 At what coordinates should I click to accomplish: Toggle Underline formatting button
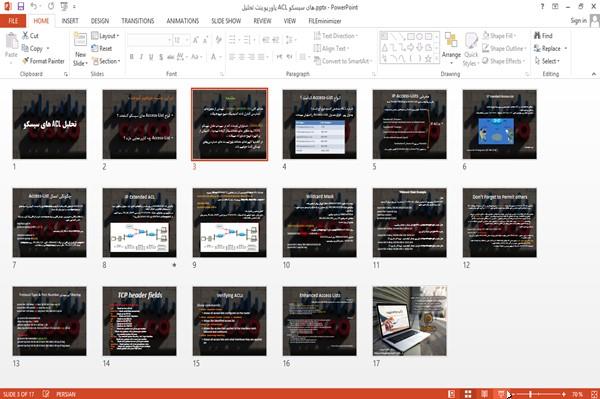151,57
